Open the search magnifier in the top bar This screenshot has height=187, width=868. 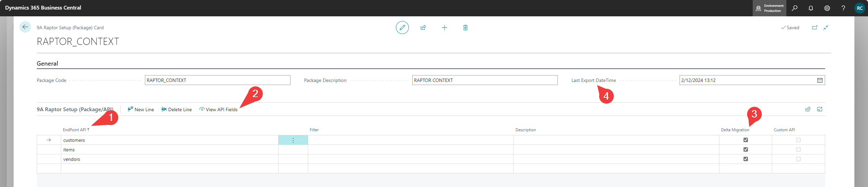(795, 8)
